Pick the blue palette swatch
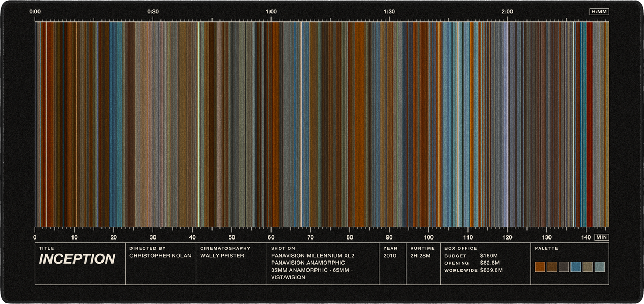The width and height of the screenshot is (644, 304). coord(576,267)
